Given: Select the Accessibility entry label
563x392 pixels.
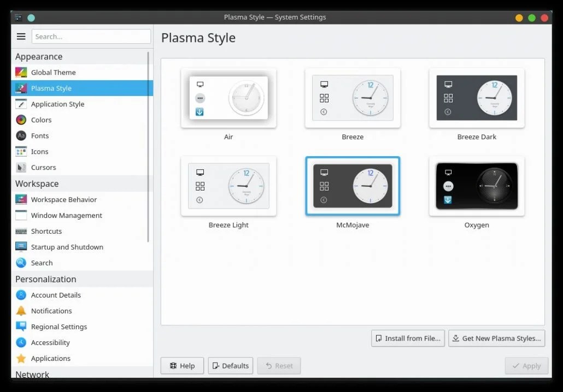Looking at the screenshot, I should 50,342.
